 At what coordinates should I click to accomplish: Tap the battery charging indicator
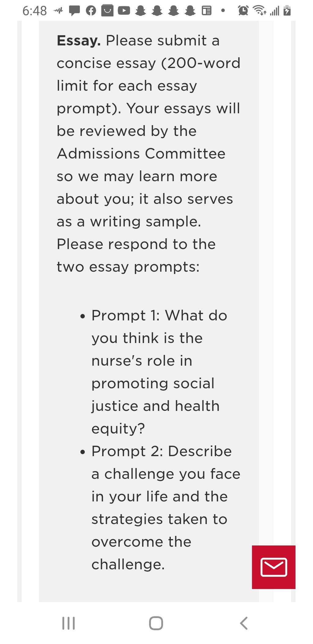tap(287, 11)
